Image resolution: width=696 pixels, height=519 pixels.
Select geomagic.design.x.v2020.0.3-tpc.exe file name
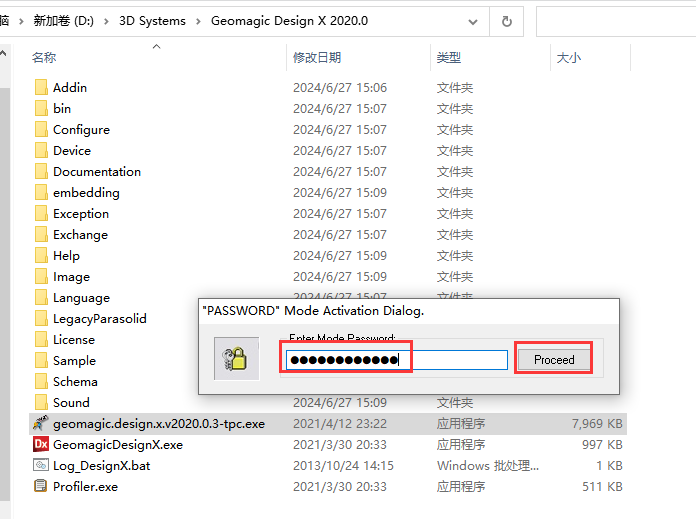click(x=159, y=424)
